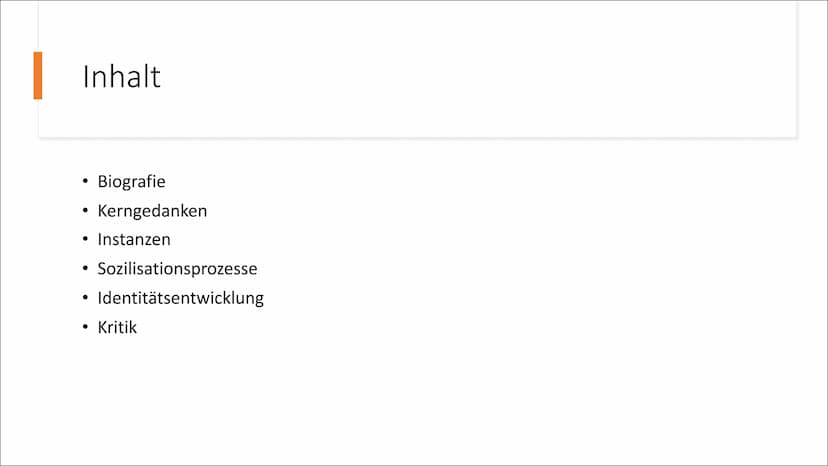Select the bullet dot before Identitätsentwicklung

[x=85, y=298]
